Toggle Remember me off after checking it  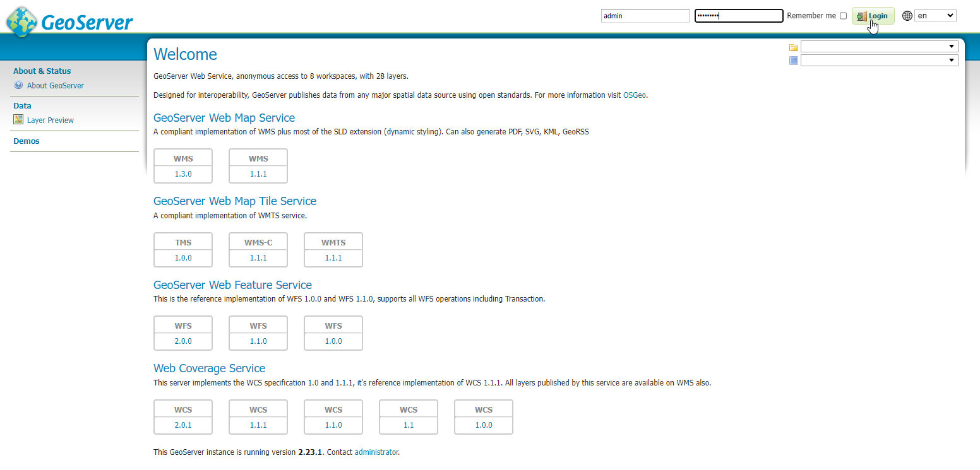pos(844,15)
